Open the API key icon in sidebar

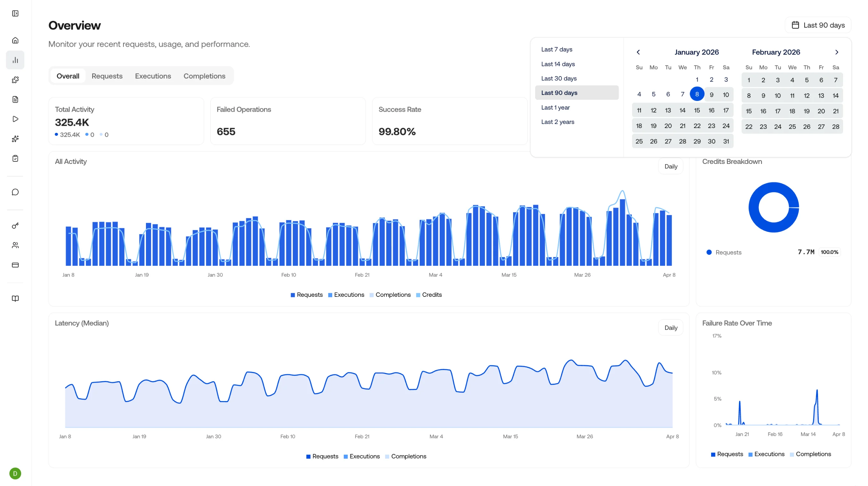[x=15, y=226]
